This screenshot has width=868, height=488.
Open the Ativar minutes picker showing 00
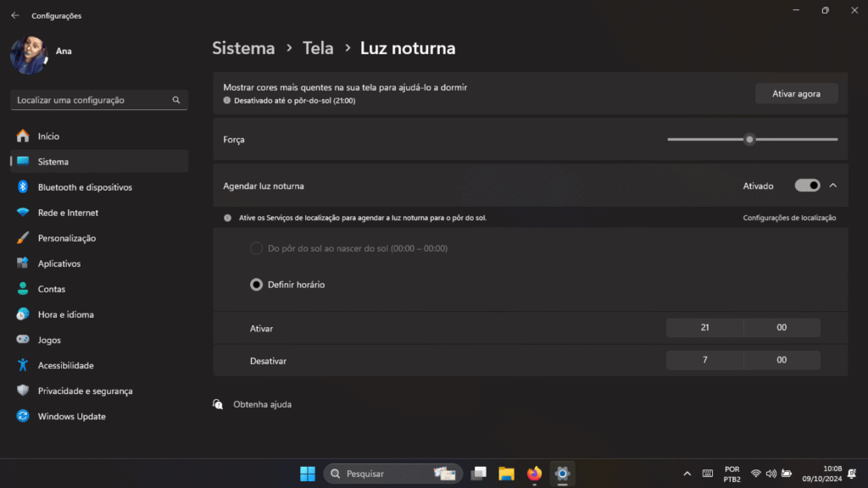coord(782,328)
